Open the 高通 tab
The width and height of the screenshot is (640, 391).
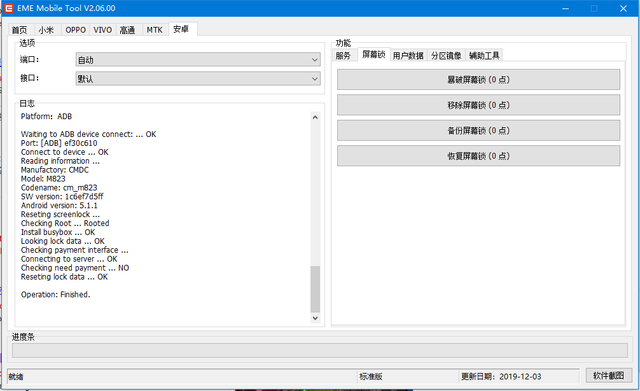point(127,30)
